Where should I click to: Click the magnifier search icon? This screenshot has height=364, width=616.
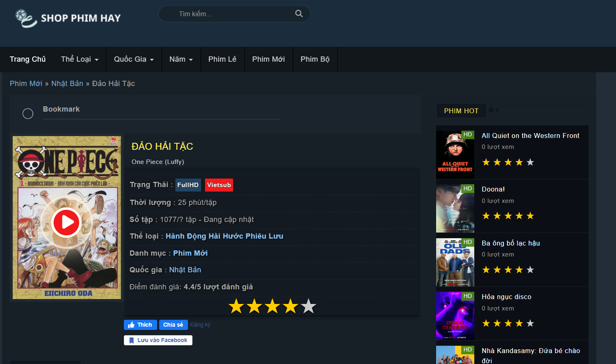coord(299,13)
